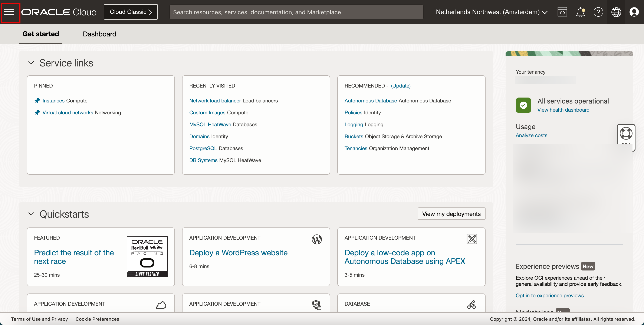Open the Netherlands Northwest region dropdown
This screenshot has width=644, height=325.
(492, 12)
